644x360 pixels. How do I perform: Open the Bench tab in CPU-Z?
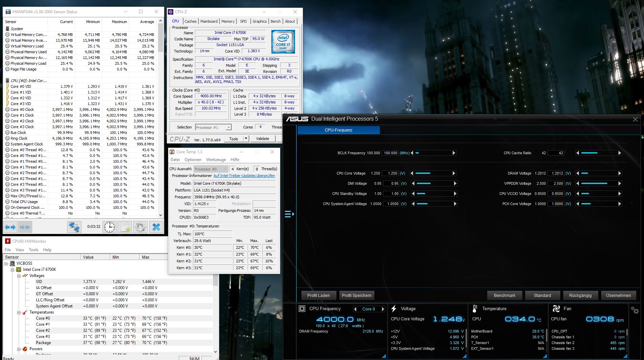[276, 21]
